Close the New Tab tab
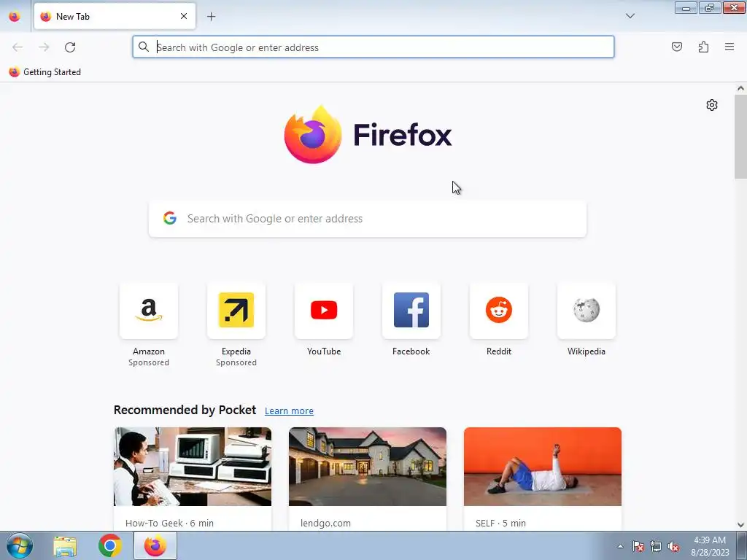The image size is (747, 560). tap(183, 16)
